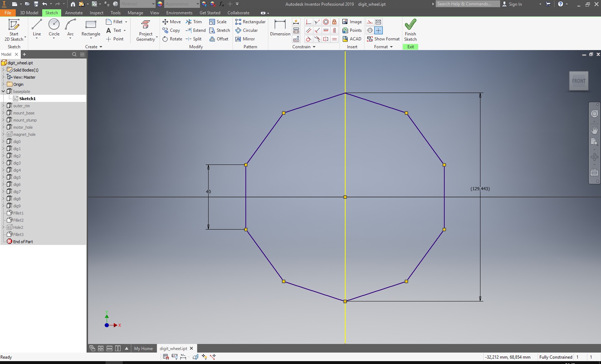Collapse the baseplate feature node
This screenshot has height=364, width=601.
(4, 91)
